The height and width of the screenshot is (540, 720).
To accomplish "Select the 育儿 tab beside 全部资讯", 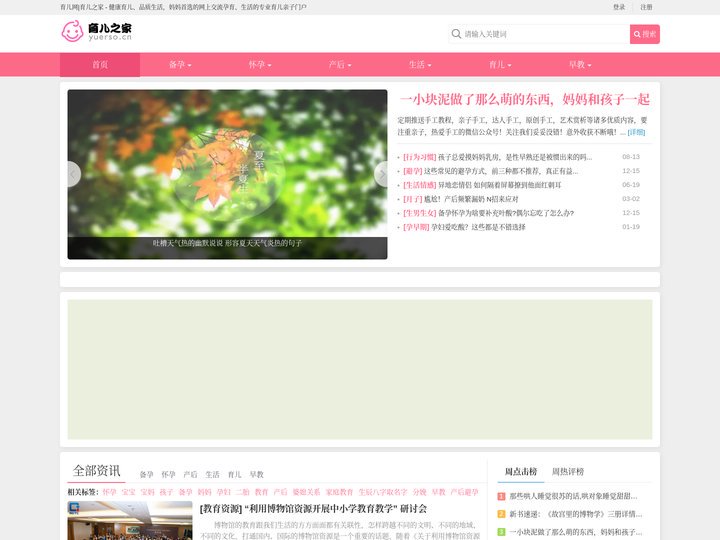I will [x=235, y=474].
